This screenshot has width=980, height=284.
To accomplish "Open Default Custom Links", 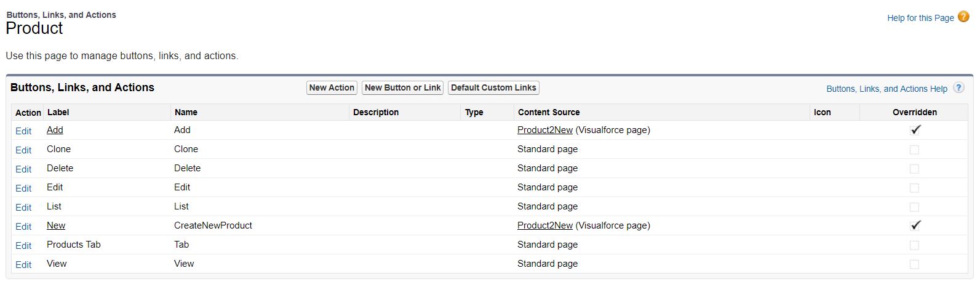I will click(x=493, y=88).
